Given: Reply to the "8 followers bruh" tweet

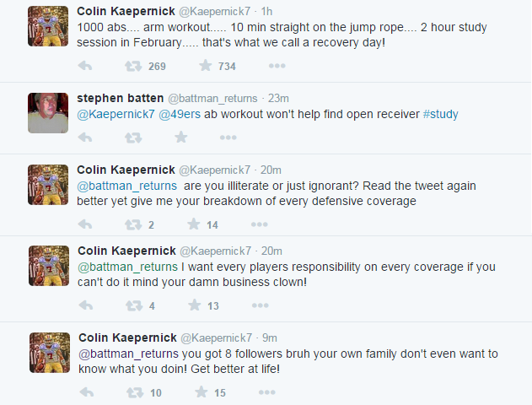Looking at the screenshot, I should point(84,392).
